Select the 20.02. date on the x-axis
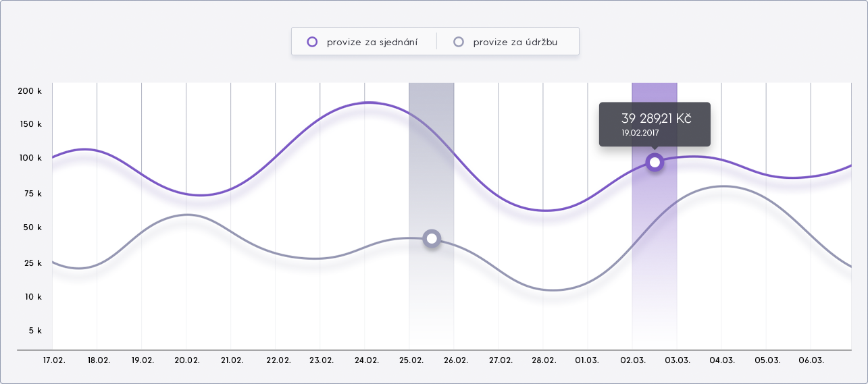868x384 pixels. (x=187, y=360)
